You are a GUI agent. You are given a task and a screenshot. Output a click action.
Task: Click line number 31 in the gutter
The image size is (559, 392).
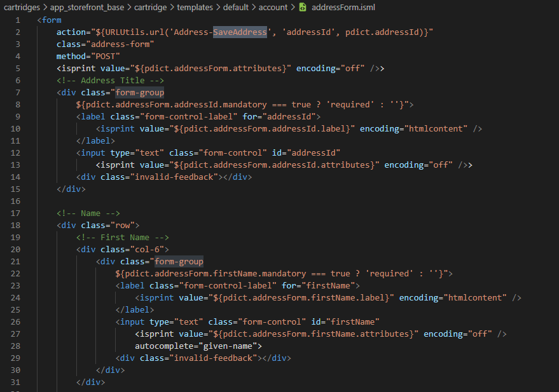15,382
